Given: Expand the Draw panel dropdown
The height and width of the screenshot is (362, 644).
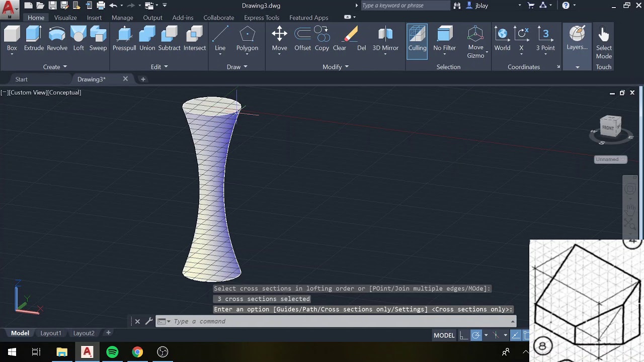Looking at the screenshot, I should coord(237,67).
